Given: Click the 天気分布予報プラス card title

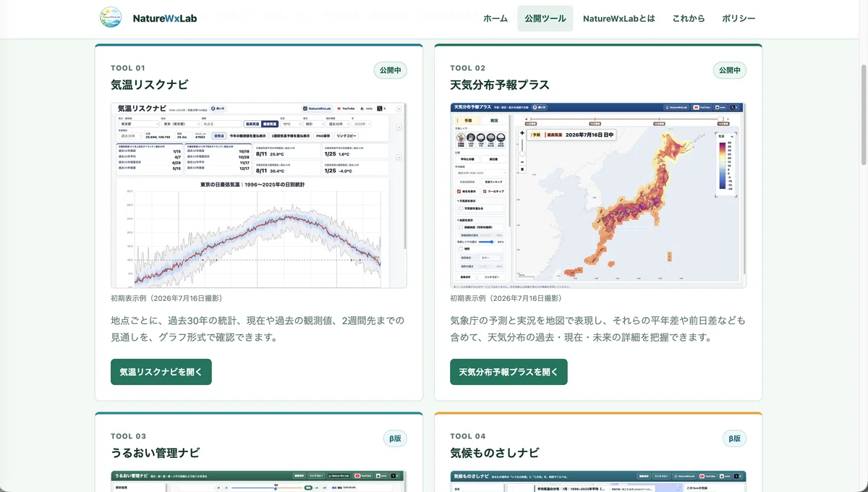Looking at the screenshot, I should [500, 85].
